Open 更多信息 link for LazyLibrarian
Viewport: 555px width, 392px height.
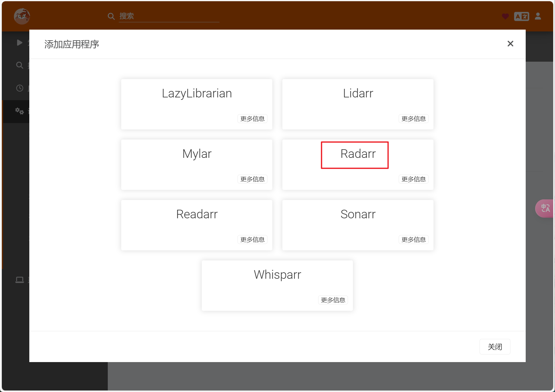[x=252, y=119]
